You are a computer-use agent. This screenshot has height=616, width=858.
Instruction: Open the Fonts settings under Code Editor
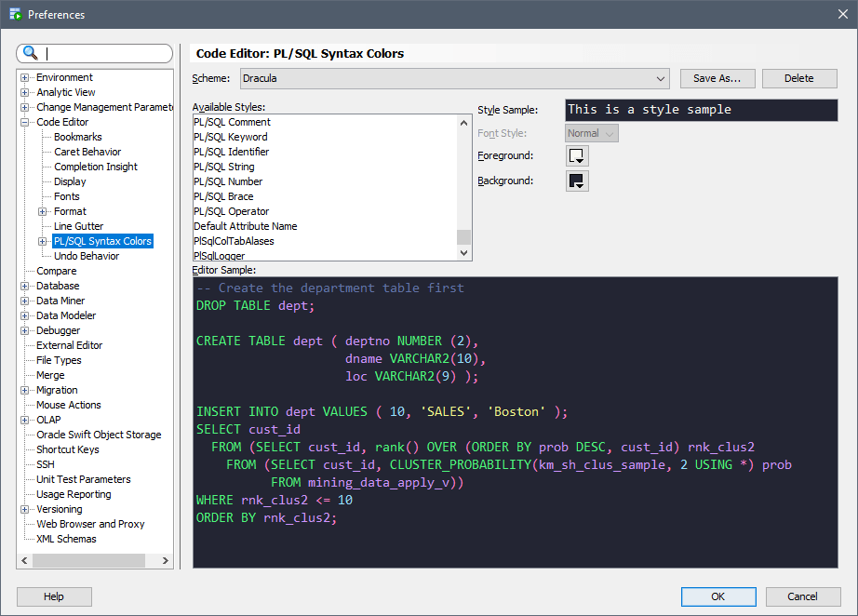coord(66,196)
